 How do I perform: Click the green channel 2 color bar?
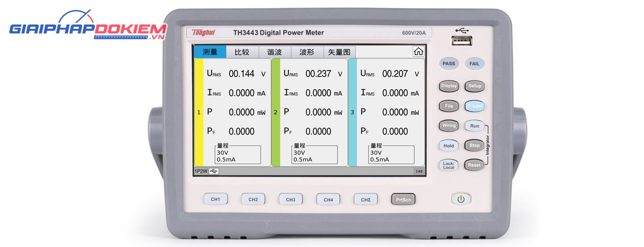coord(276,112)
